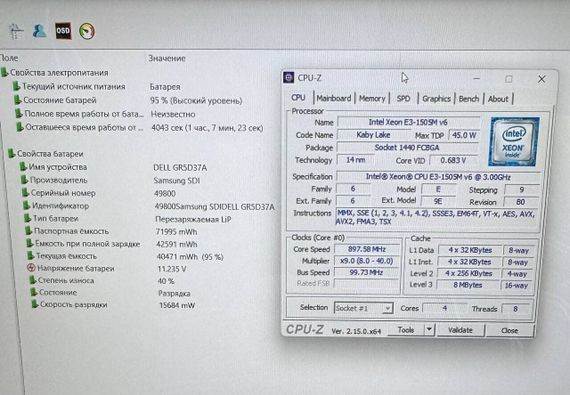Click the Core Speed value '897.58 MHz'
570x395 pixels.
(x=367, y=249)
